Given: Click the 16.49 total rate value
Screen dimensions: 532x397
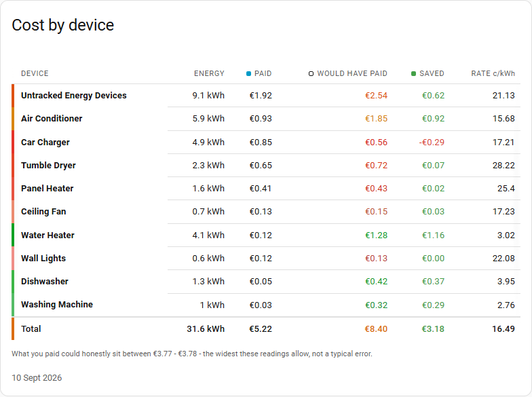Looking at the screenshot, I should click(x=503, y=328).
